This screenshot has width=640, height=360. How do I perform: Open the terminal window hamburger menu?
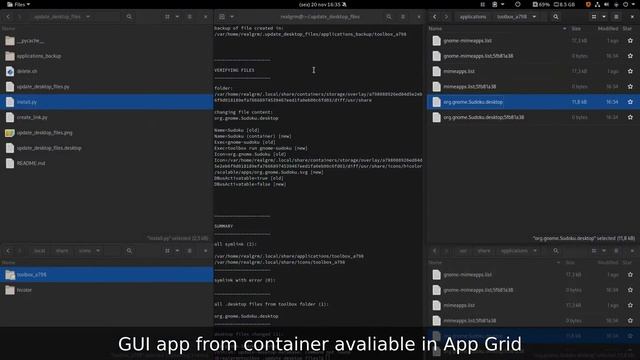[x=403, y=17]
